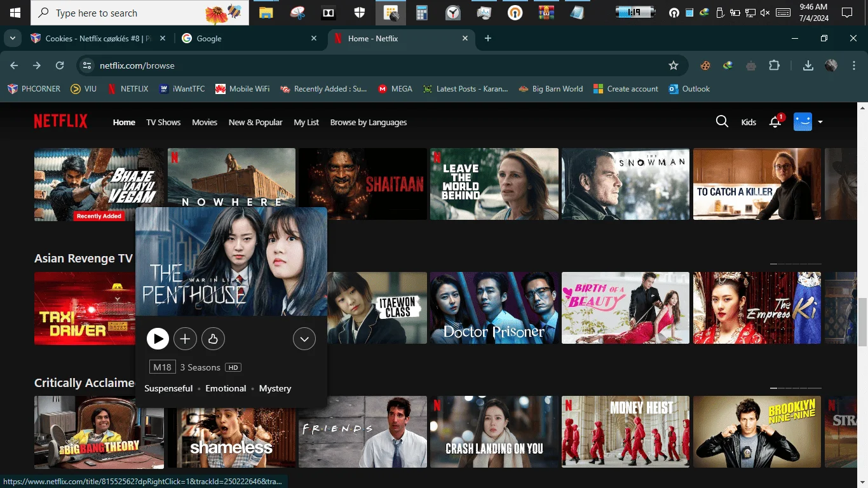The width and height of the screenshot is (868, 488).
Task: Open the blue profile avatar
Action: click(x=803, y=121)
